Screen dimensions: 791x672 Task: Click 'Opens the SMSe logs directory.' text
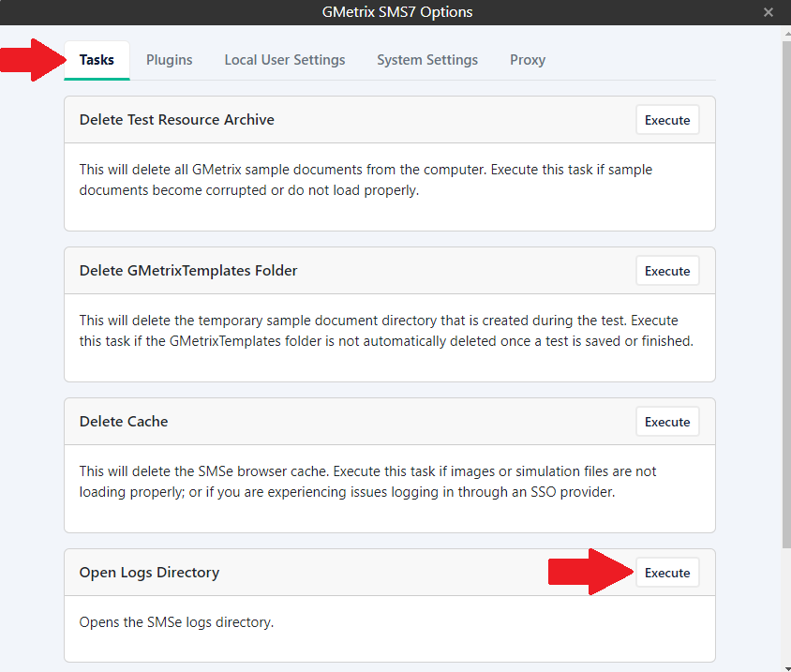tap(176, 622)
